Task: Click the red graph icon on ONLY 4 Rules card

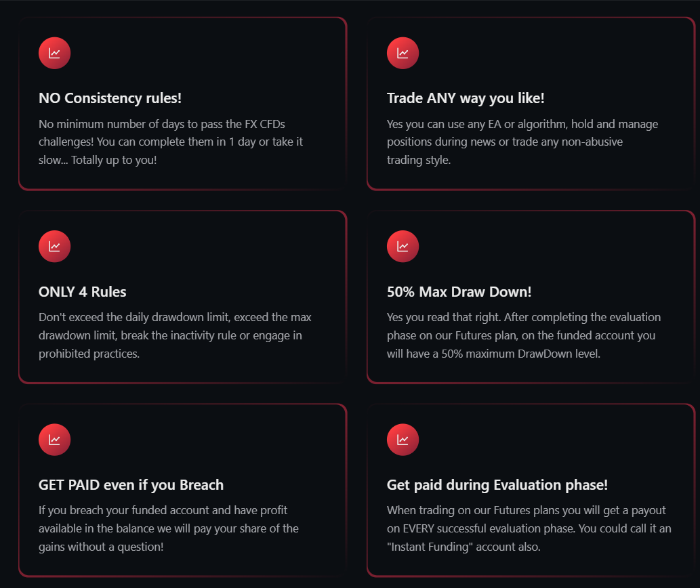Action: coord(54,247)
